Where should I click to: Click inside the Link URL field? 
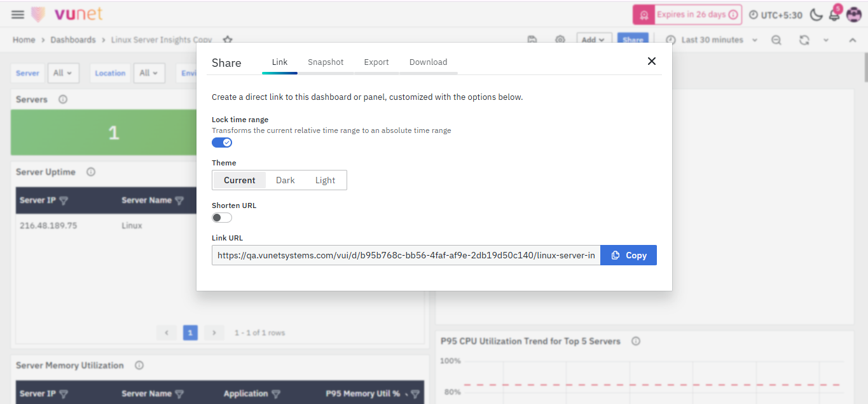[x=406, y=255]
